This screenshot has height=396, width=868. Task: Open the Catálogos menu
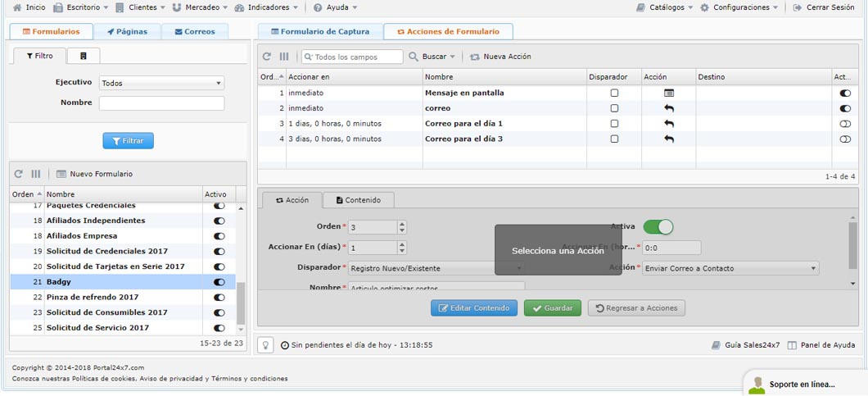pos(665,7)
